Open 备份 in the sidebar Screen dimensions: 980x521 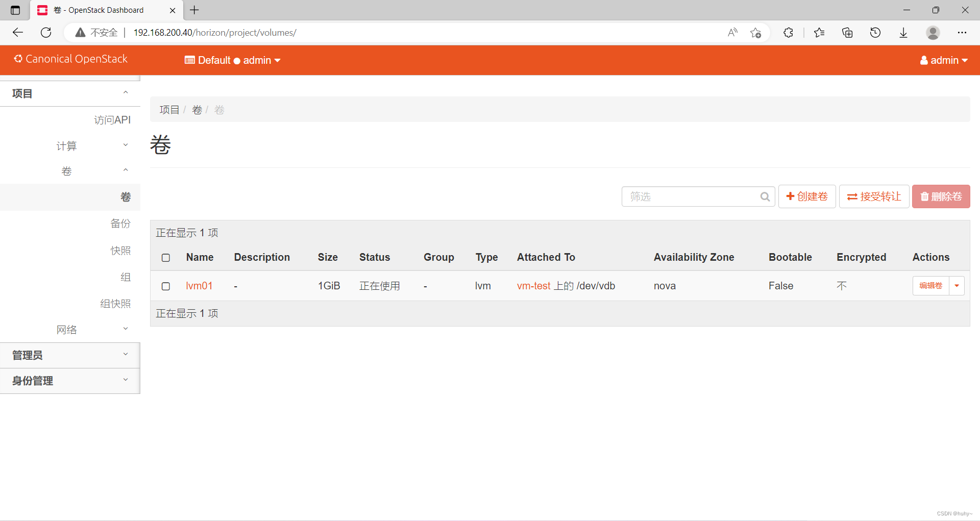pos(120,224)
